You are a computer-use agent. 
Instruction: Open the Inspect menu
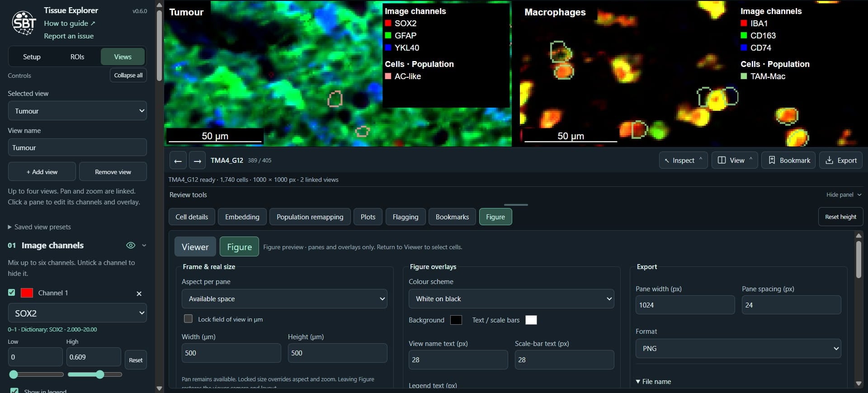(683, 160)
